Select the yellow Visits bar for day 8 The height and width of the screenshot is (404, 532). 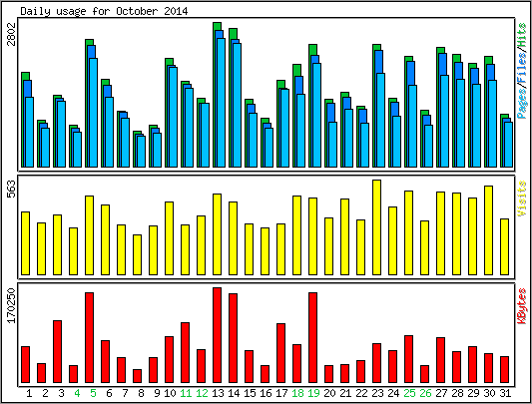[137, 254]
